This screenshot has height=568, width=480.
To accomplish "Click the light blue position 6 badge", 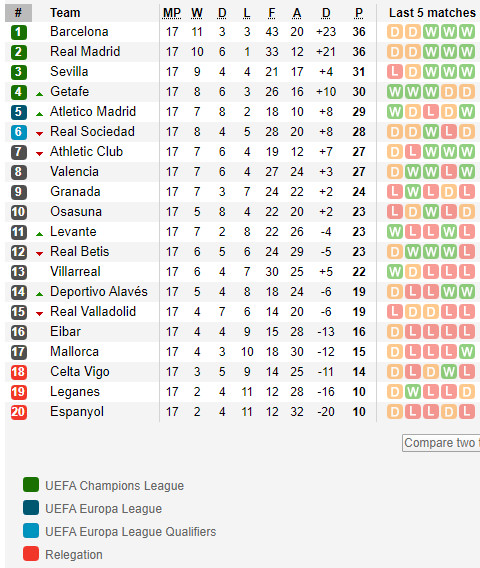I will click(18, 132).
